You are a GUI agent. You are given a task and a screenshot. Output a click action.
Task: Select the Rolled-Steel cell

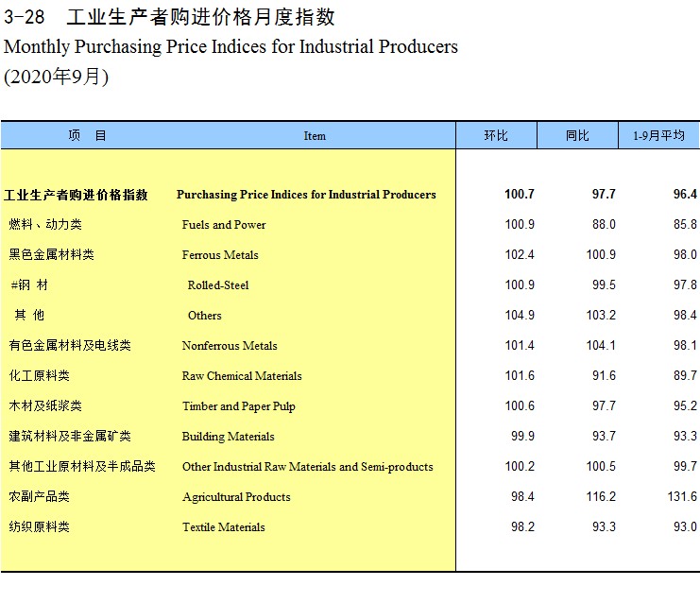pos(218,285)
